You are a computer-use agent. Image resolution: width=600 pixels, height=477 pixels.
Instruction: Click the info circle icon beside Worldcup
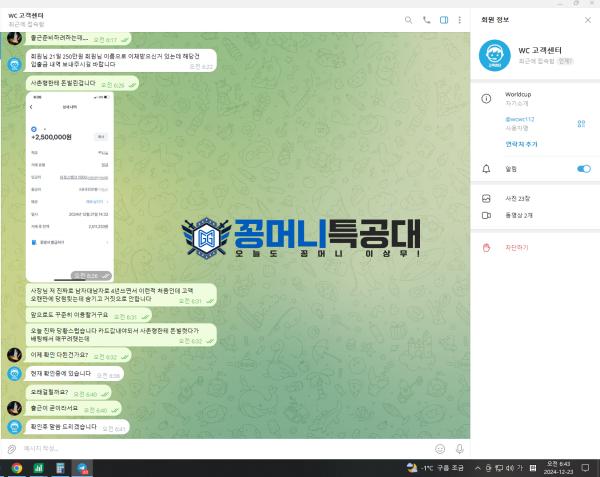[486, 99]
